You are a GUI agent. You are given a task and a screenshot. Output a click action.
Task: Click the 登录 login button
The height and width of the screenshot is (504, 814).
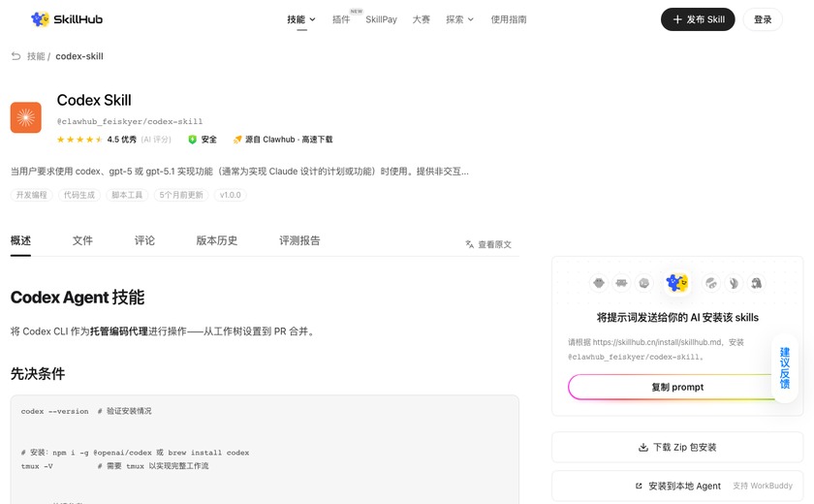coord(763,19)
